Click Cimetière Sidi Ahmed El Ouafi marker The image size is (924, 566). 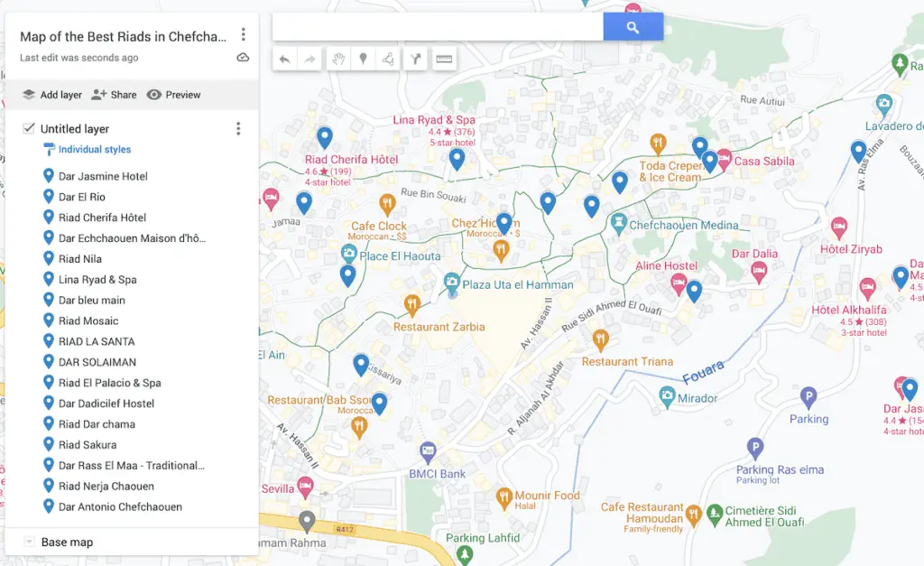click(715, 515)
